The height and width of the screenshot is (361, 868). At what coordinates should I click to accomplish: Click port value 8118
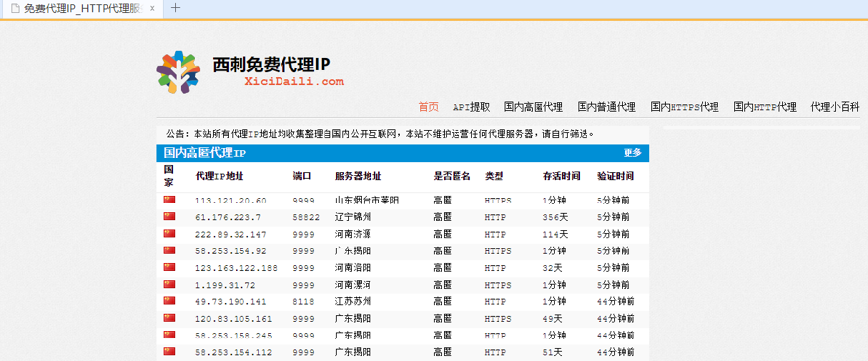(x=303, y=302)
